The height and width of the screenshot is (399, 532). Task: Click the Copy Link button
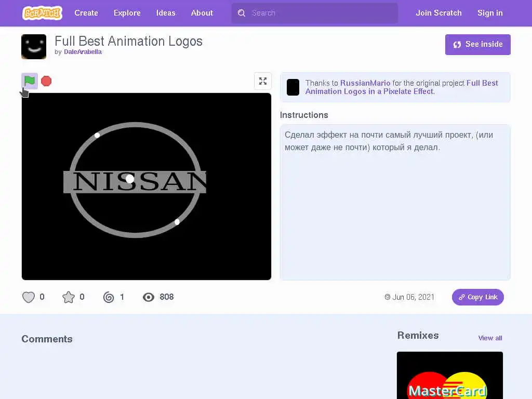click(x=478, y=297)
